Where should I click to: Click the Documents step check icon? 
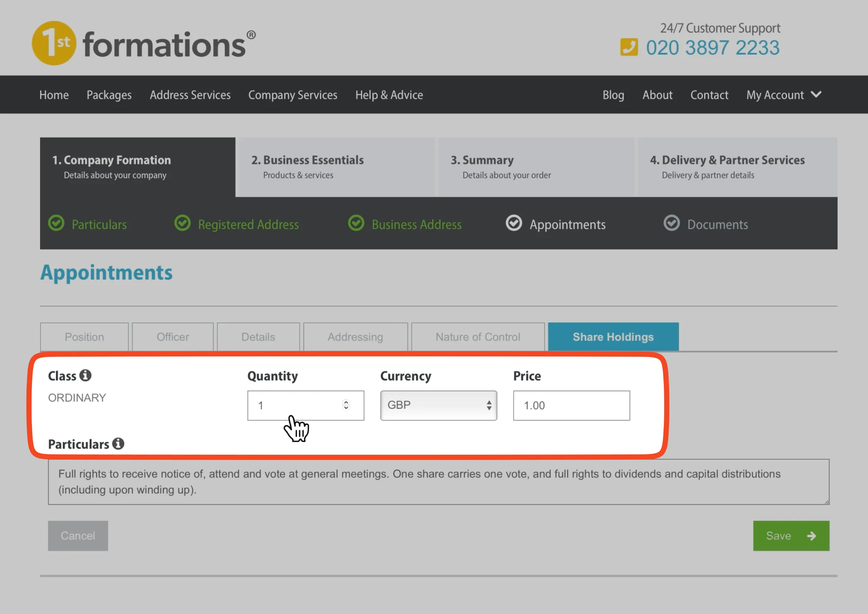(671, 223)
